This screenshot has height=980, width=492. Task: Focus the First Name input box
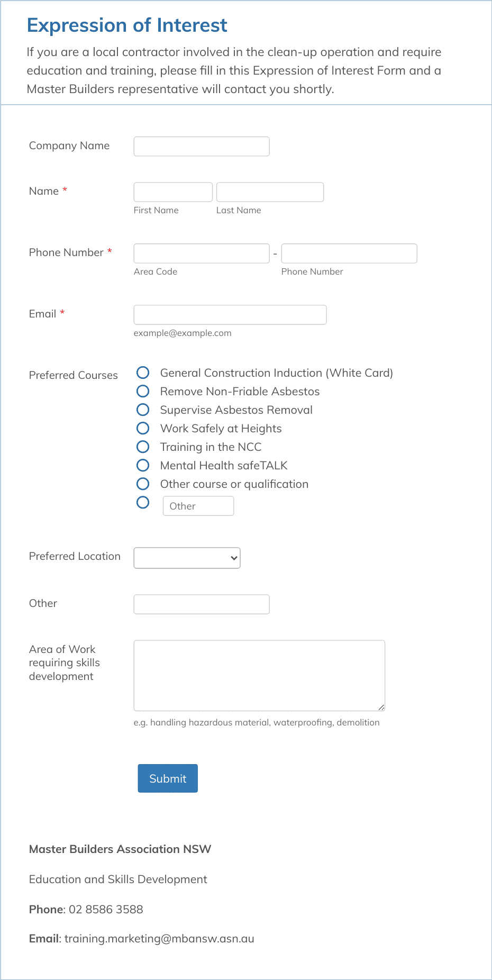pyautogui.click(x=172, y=192)
